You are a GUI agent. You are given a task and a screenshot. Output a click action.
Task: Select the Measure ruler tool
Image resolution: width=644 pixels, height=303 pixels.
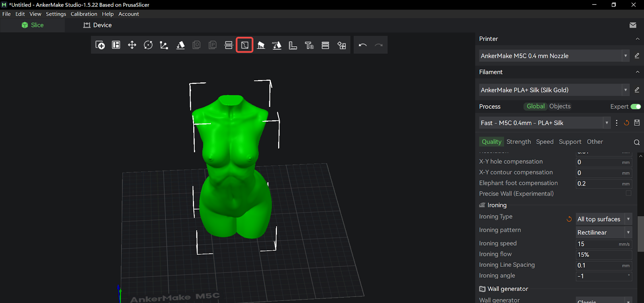pos(293,45)
